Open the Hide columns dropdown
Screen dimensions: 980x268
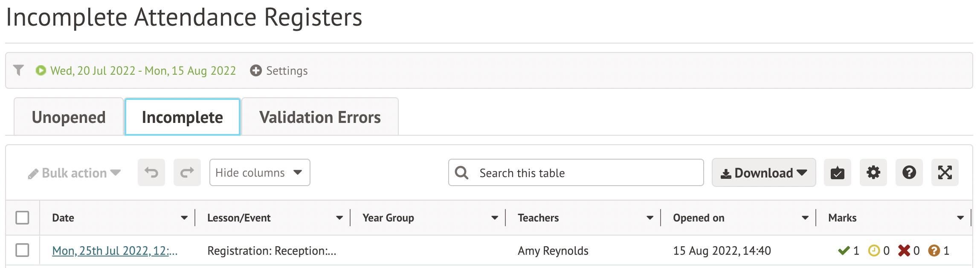(x=259, y=173)
